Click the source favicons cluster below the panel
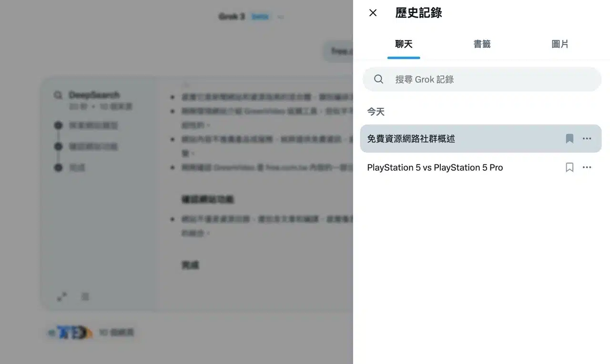Screen dimensions: 610x364 coord(70,333)
